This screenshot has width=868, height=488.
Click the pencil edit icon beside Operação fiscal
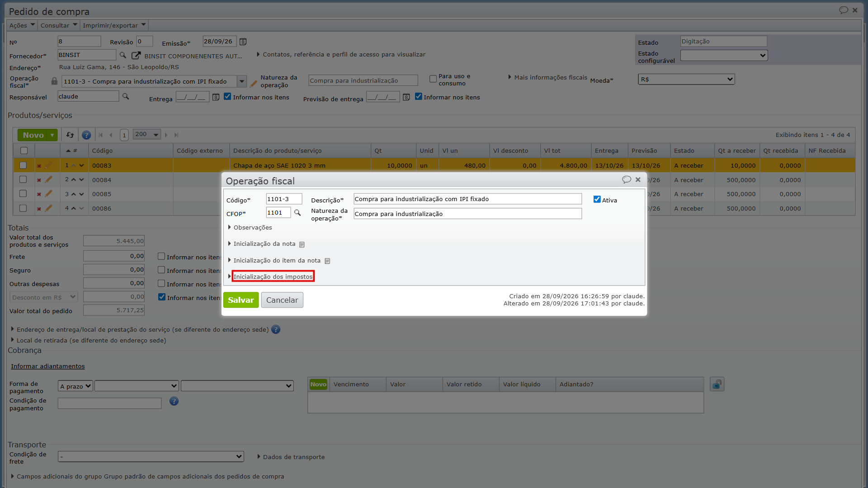254,84
